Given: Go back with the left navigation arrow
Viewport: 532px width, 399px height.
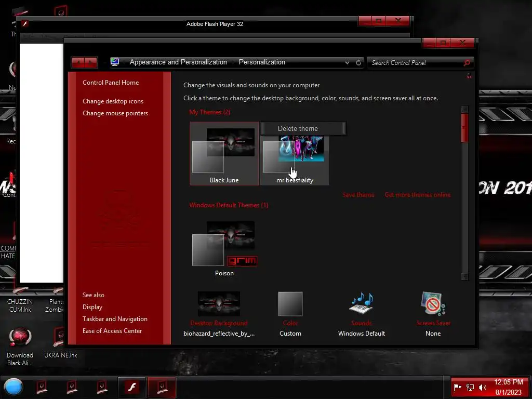Looking at the screenshot, I should 78,62.
